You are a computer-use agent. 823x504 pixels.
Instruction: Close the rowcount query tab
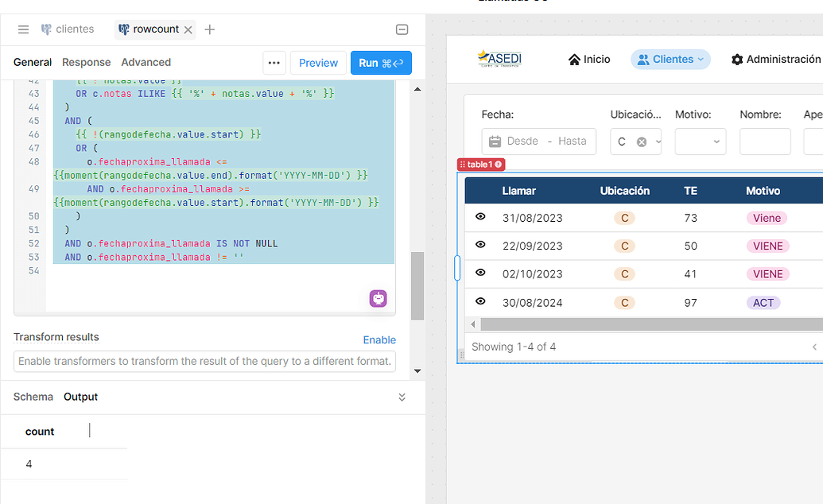tap(188, 30)
